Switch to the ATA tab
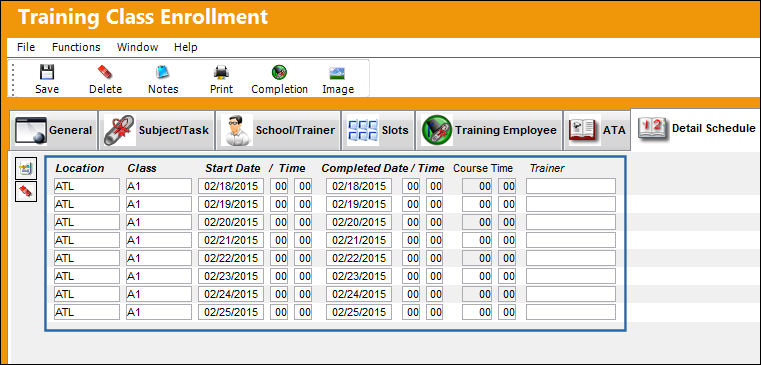The image size is (761, 365). [x=596, y=130]
